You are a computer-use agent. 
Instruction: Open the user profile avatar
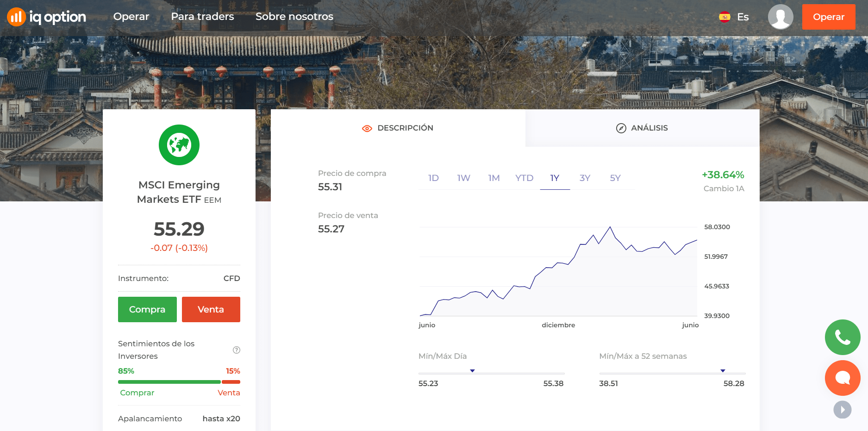[781, 17]
